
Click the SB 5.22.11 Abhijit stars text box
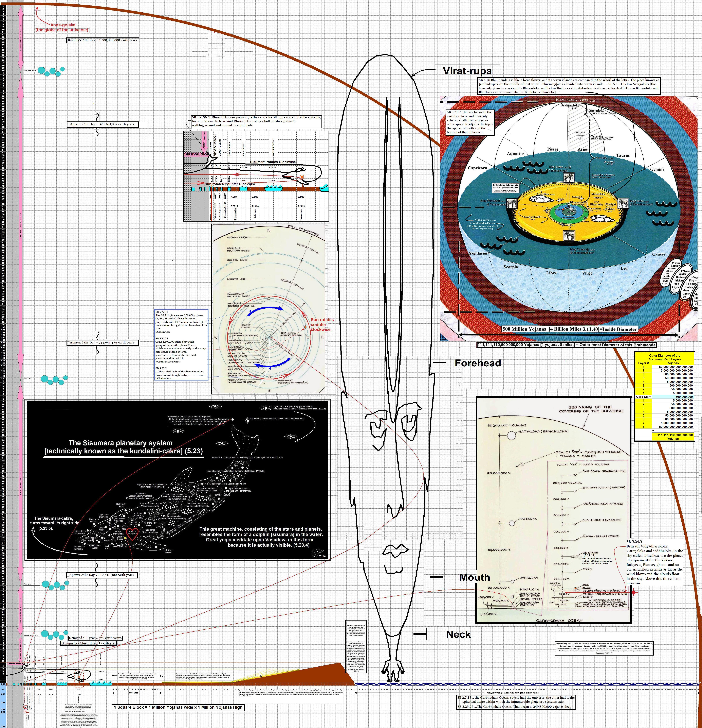coord(182,344)
